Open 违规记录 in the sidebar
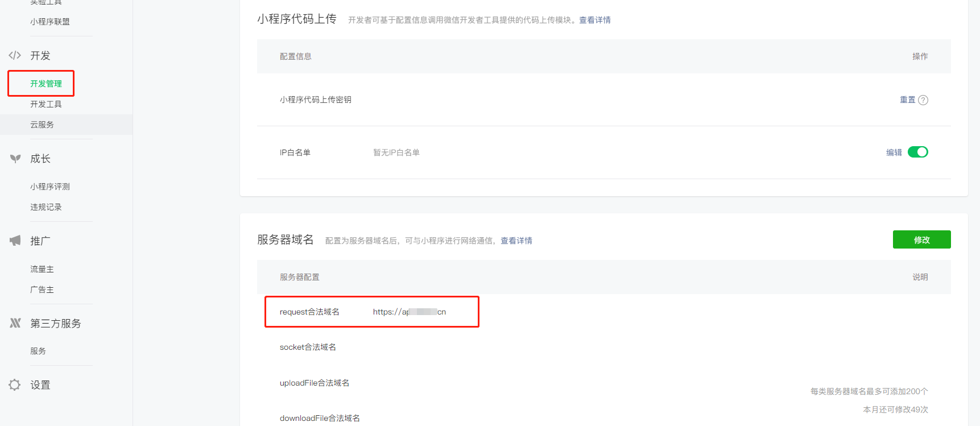Viewport: 980px width, 426px height. tap(46, 207)
